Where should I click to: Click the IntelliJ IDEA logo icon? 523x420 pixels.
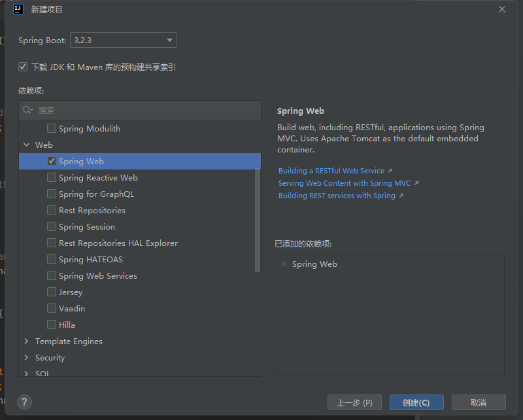click(18, 9)
